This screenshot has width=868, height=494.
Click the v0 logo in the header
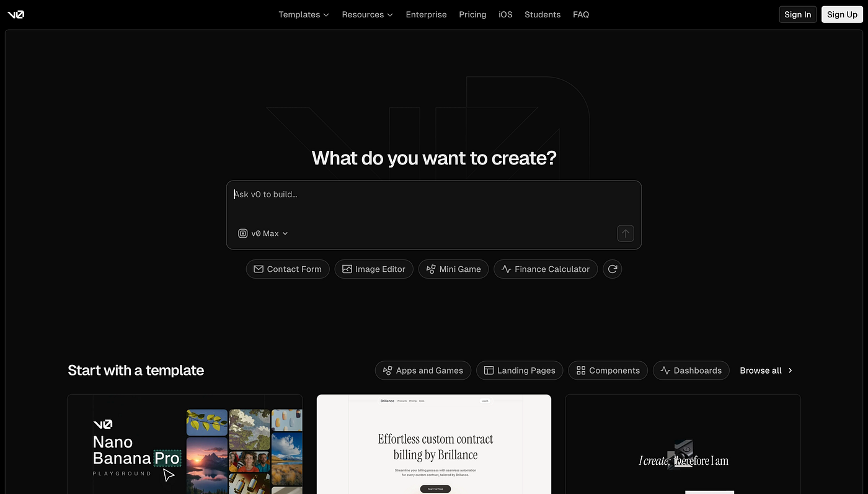[x=16, y=14]
